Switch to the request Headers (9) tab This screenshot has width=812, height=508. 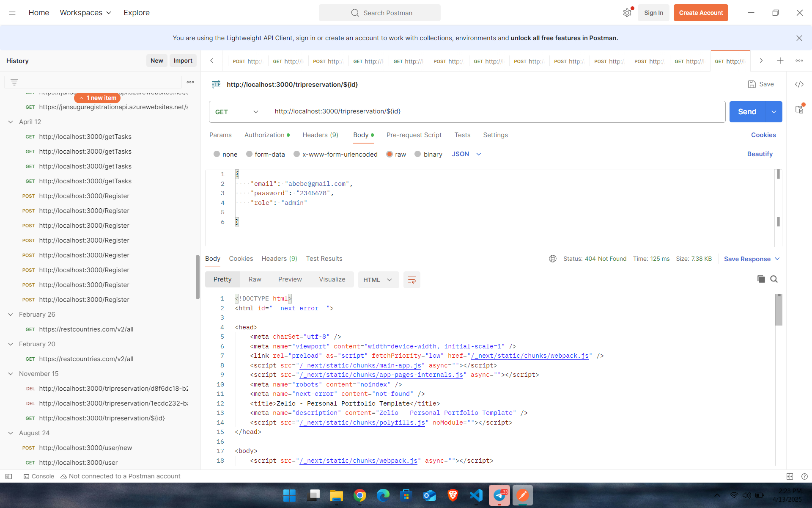coord(320,135)
